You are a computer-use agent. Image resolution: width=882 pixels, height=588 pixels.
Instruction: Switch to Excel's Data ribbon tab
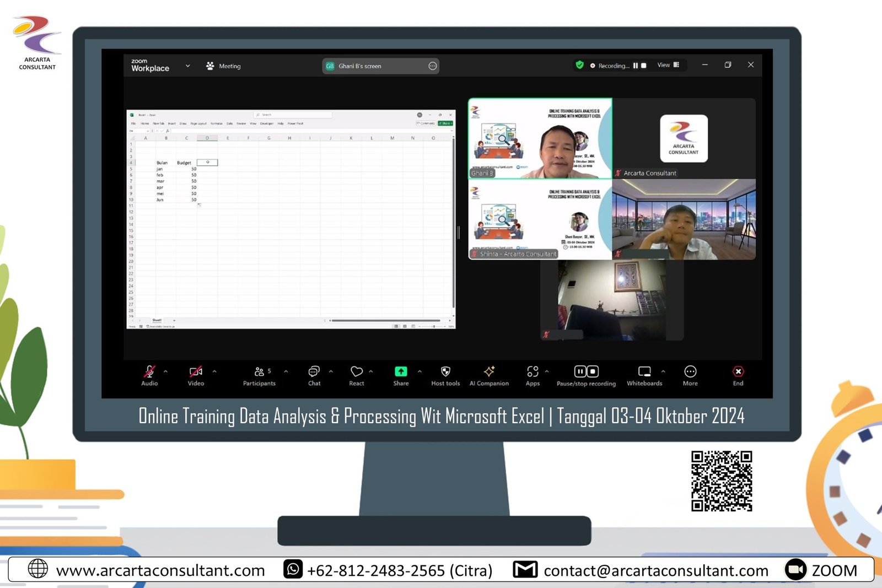tap(228, 123)
